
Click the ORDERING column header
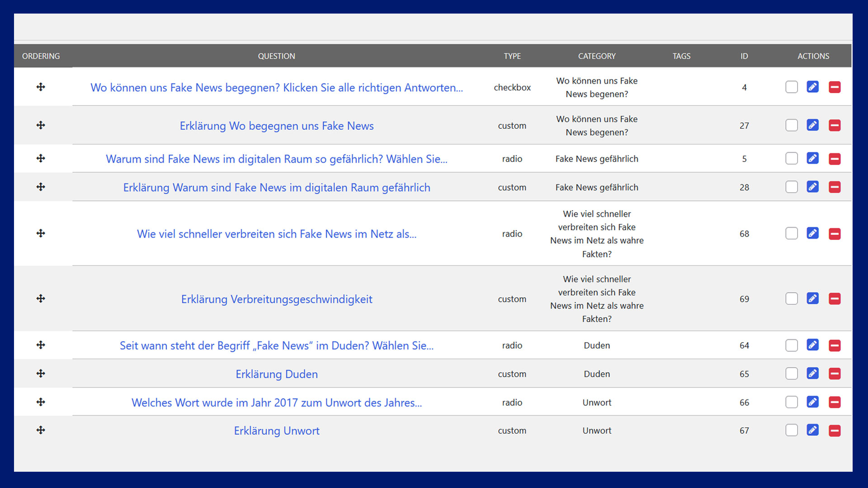point(41,56)
